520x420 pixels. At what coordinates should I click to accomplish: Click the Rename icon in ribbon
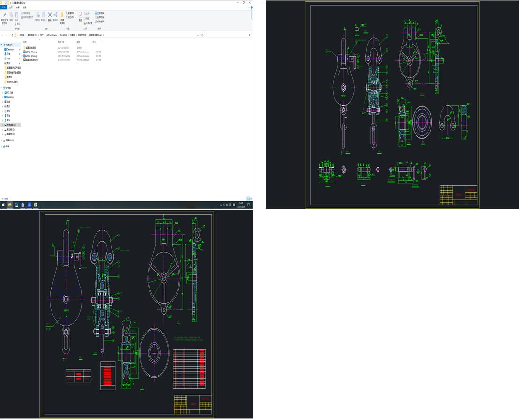(x=55, y=15)
